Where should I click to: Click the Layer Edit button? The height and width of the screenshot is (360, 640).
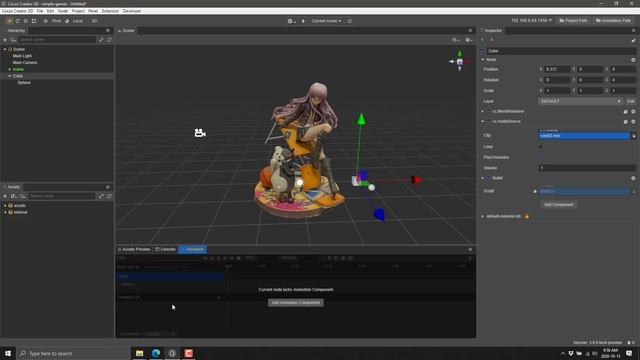[x=631, y=101]
